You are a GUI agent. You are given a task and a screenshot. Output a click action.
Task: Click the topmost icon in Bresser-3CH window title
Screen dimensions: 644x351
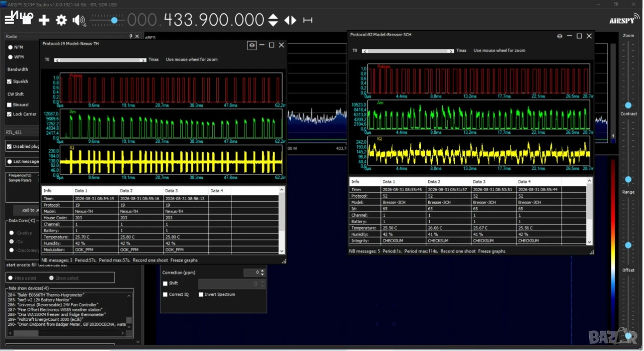click(559, 36)
